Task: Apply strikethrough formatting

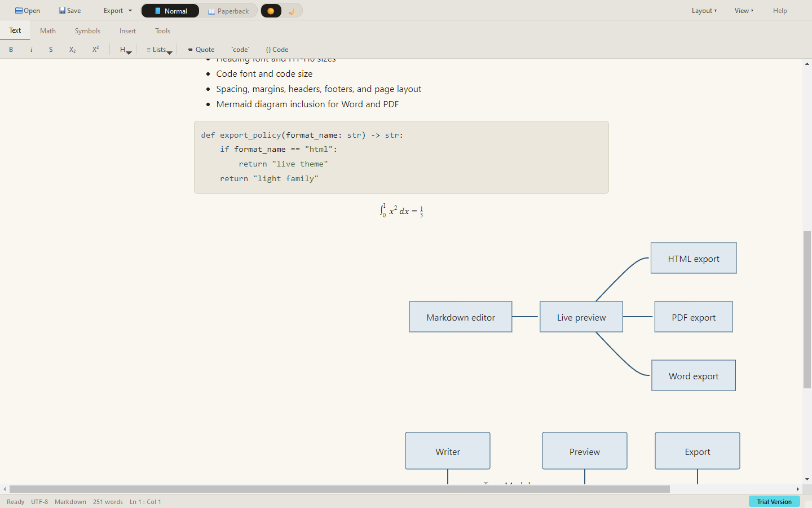Action: [51, 50]
